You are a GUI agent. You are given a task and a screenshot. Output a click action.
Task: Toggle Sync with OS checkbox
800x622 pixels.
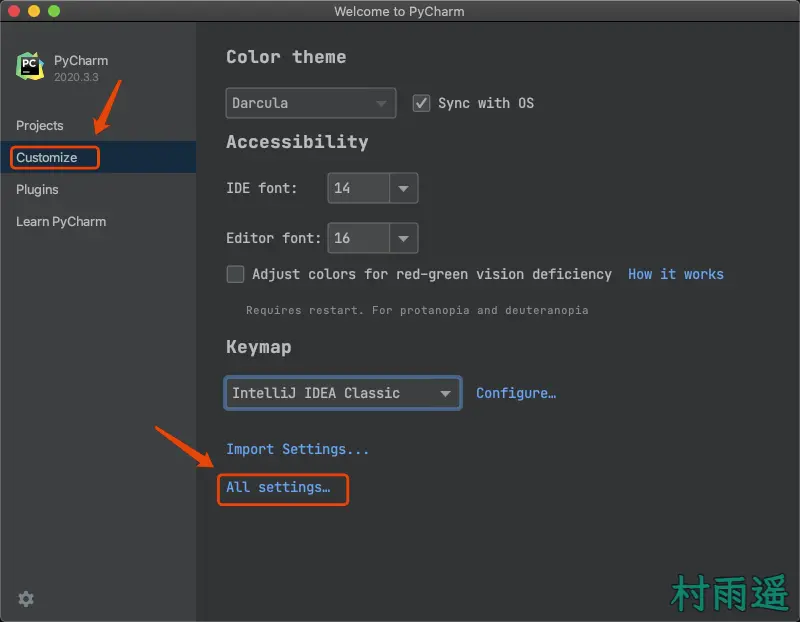pyautogui.click(x=421, y=103)
